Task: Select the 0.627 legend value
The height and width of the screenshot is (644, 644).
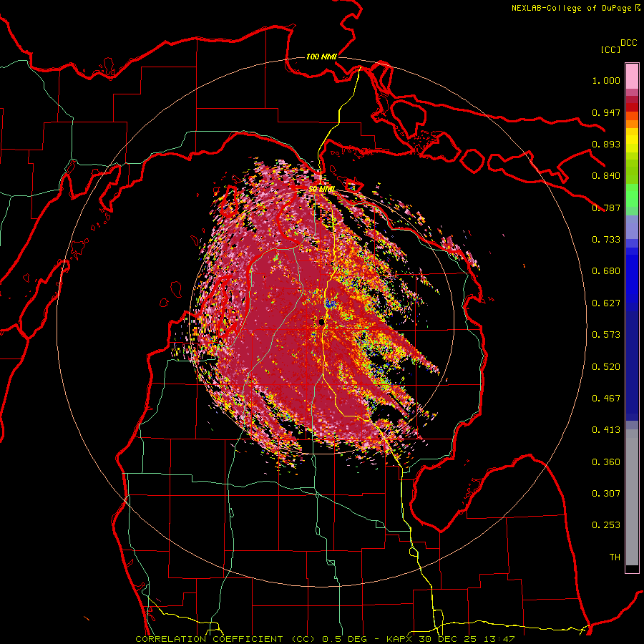Action: coord(606,303)
